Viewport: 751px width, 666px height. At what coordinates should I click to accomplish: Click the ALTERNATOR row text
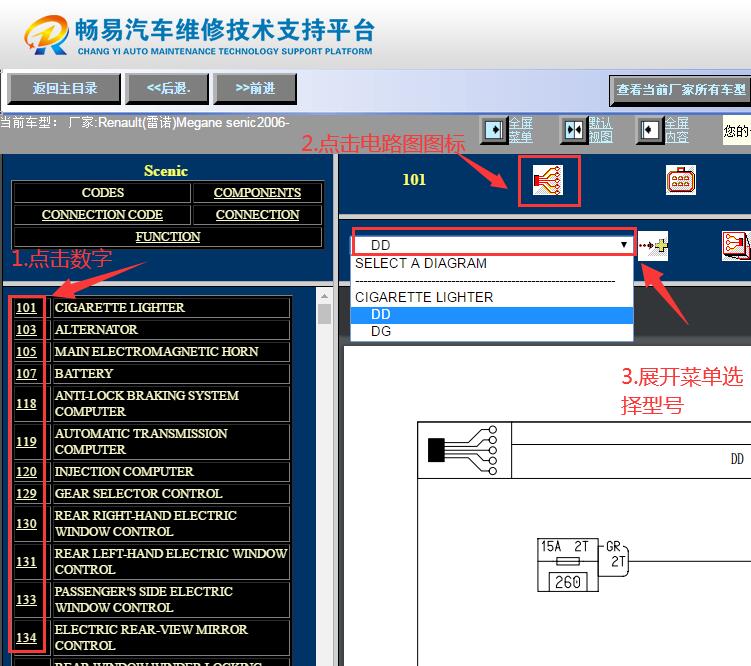(96, 329)
